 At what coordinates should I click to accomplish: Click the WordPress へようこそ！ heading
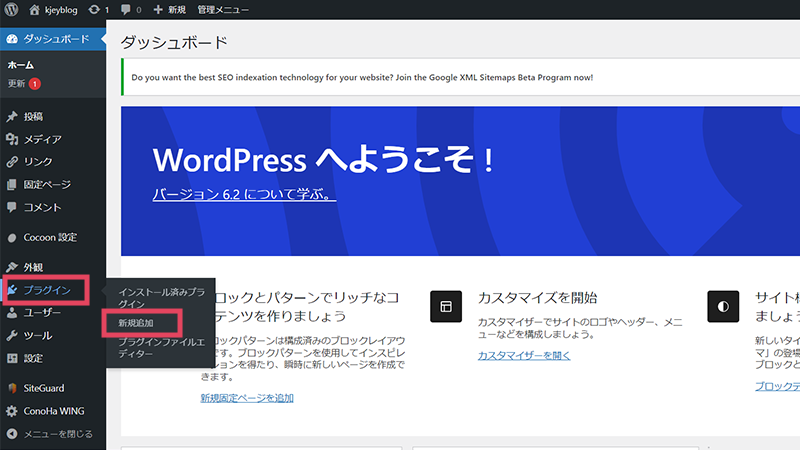click(324, 159)
